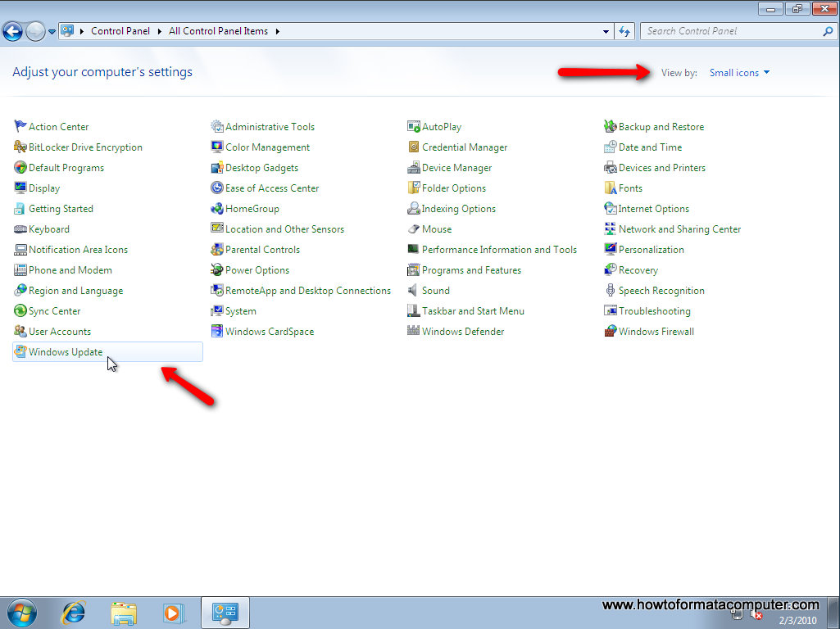Click the Default Programs icon

(20, 168)
